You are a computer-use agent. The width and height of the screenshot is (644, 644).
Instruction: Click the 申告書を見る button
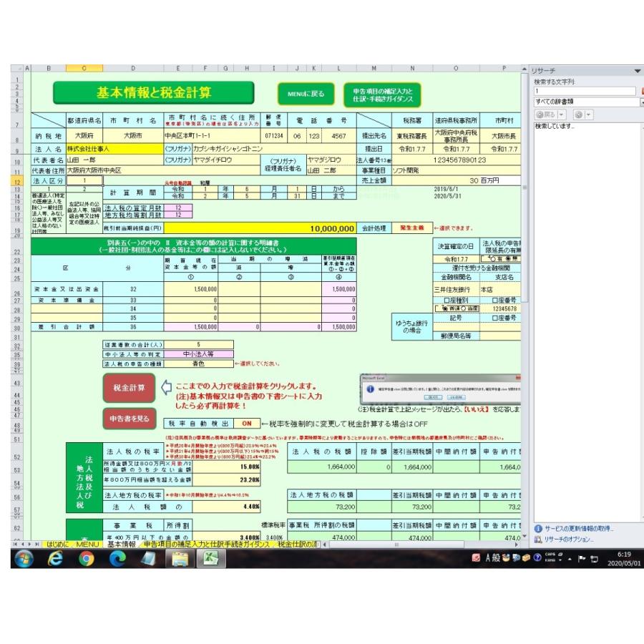coord(129,419)
